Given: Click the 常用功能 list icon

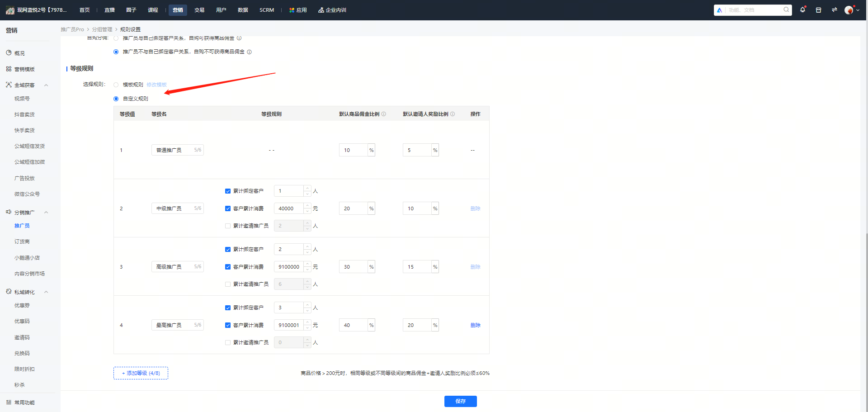Looking at the screenshot, I should 9,402.
